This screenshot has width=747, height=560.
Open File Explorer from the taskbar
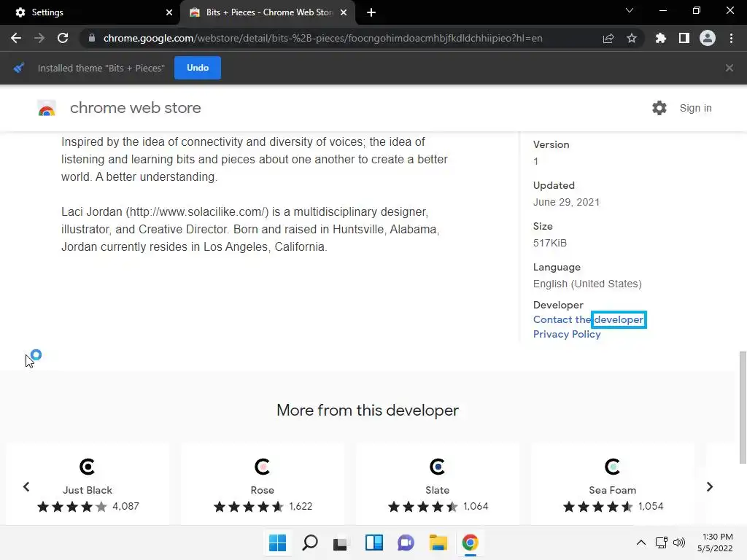pyautogui.click(x=438, y=542)
